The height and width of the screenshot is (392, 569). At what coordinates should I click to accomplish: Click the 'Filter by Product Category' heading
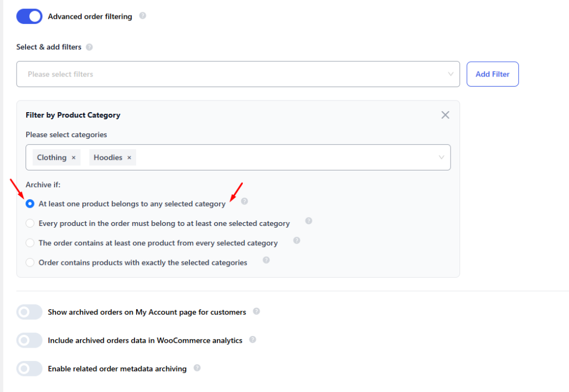[73, 115]
